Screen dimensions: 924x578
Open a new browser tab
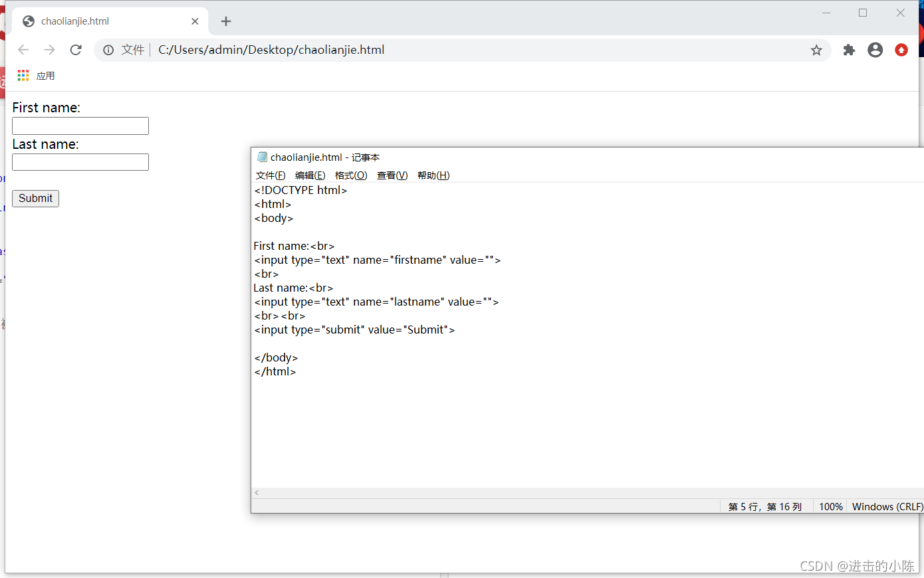pos(226,21)
